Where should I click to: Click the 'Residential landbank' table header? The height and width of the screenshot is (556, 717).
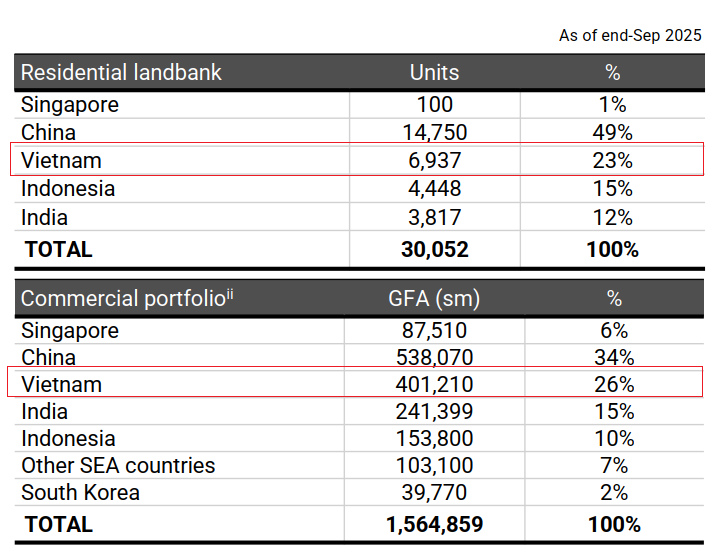click(121, 73)
